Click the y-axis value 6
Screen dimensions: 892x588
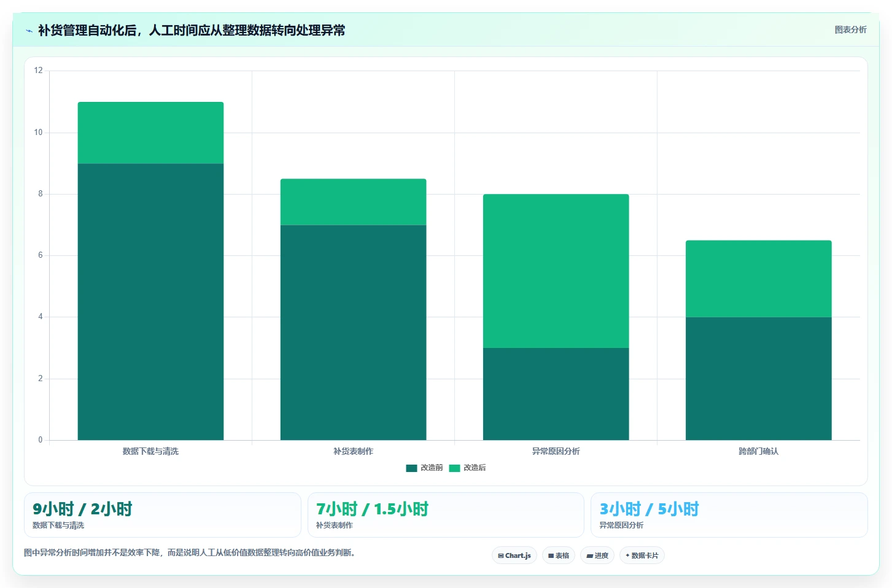point(41,255)
